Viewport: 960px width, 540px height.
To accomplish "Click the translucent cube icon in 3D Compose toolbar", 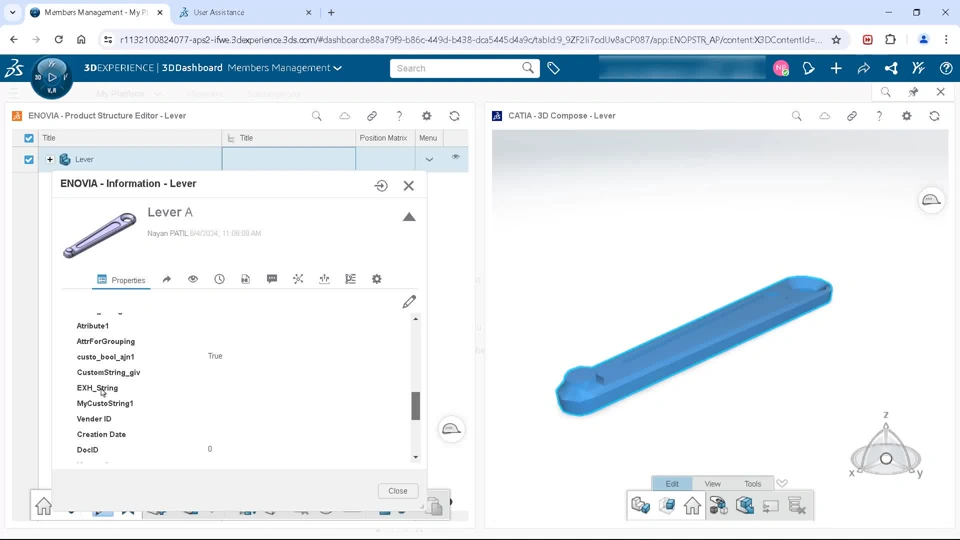I will click(x=667, y=506).
